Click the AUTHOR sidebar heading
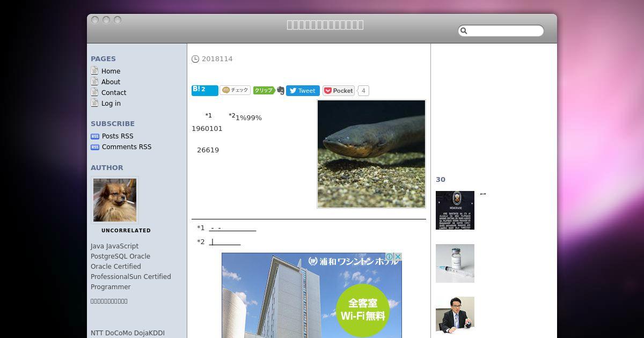 [107, 167]
